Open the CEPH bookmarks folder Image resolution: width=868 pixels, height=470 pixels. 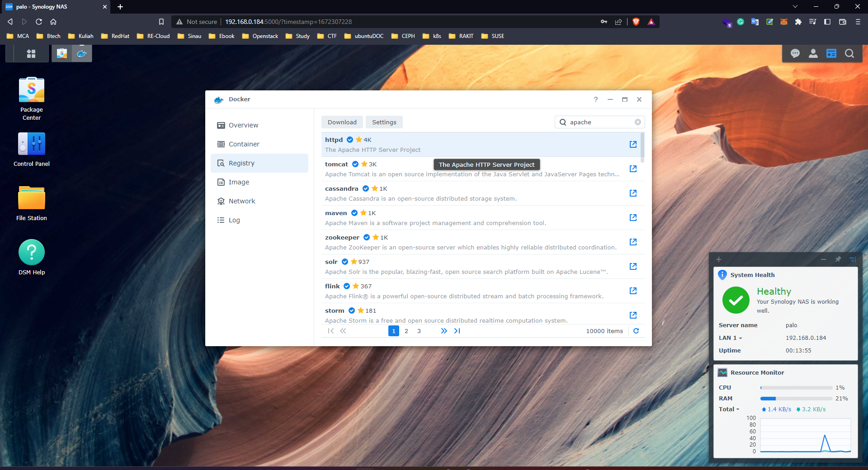tap(403, 36)
